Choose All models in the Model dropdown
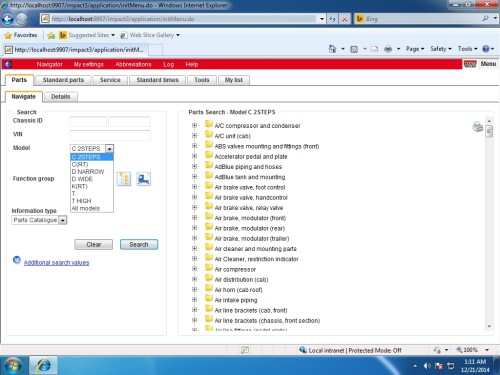Screen dimensions: 500x375 point(86,208)
